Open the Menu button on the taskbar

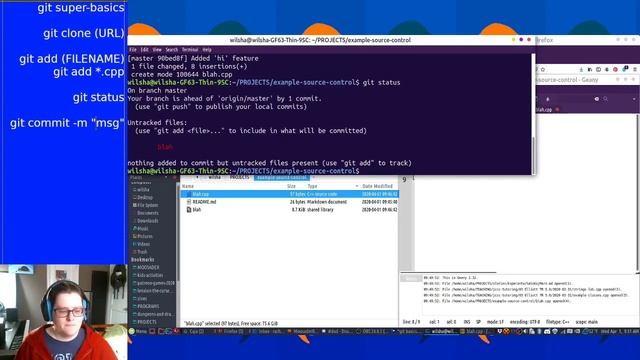click(138, 331)
